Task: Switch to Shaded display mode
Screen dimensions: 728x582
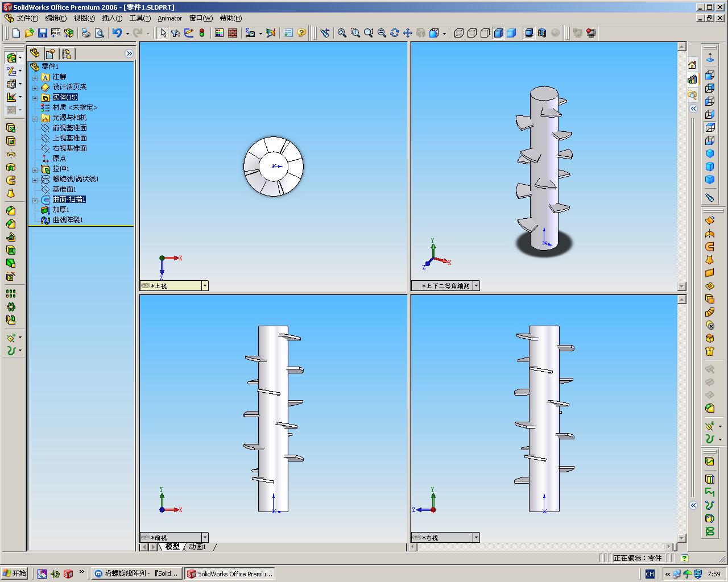Action: 511,33
